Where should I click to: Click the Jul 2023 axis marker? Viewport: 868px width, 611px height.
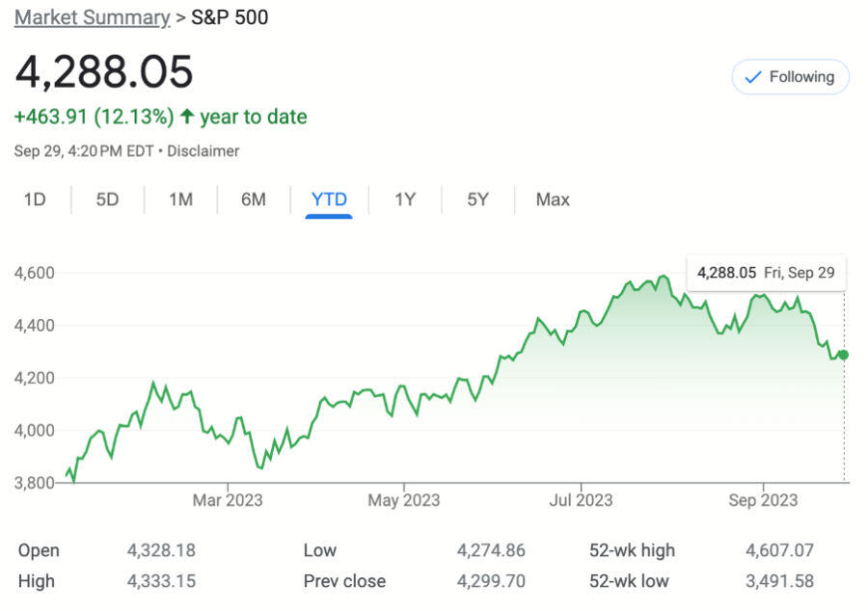581,500
